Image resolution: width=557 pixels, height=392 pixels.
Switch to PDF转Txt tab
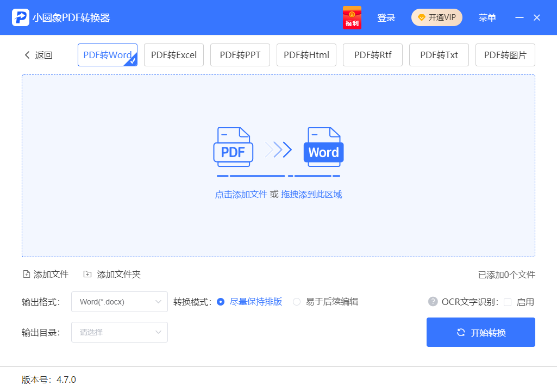point(439,55)
